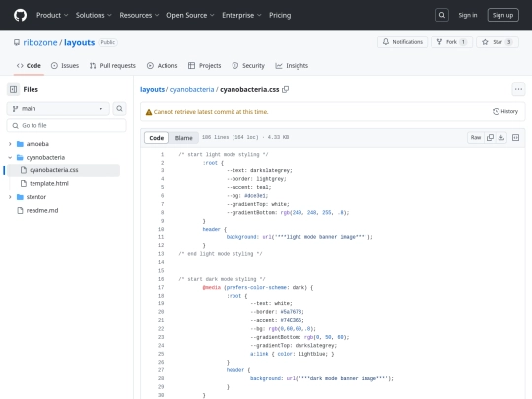The height and width of the screenshot is (399, 532).
Task: Open the search magnifier in top bar
Action: 442,15
